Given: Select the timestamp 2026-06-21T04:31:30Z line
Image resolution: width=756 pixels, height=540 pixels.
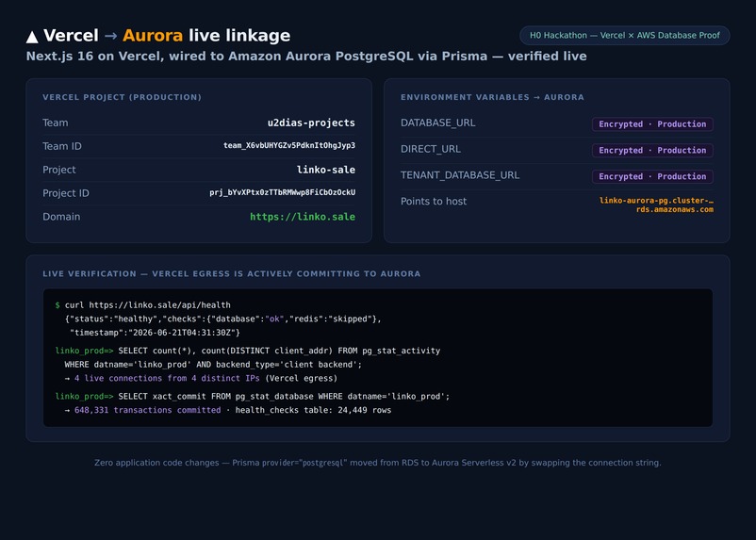Looking at the screenshot, I should click(x=155, y=333).
